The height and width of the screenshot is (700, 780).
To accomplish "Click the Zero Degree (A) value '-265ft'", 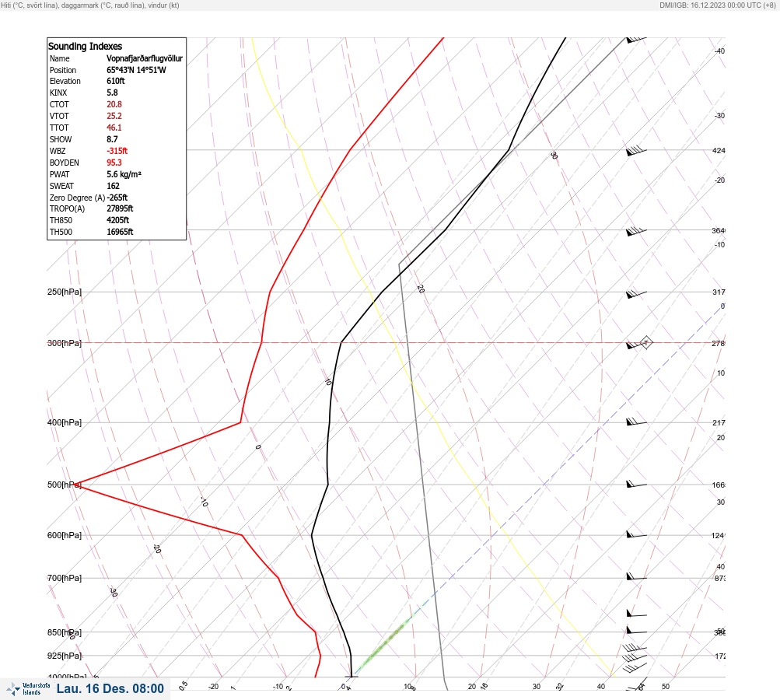I will coord(117,198).
